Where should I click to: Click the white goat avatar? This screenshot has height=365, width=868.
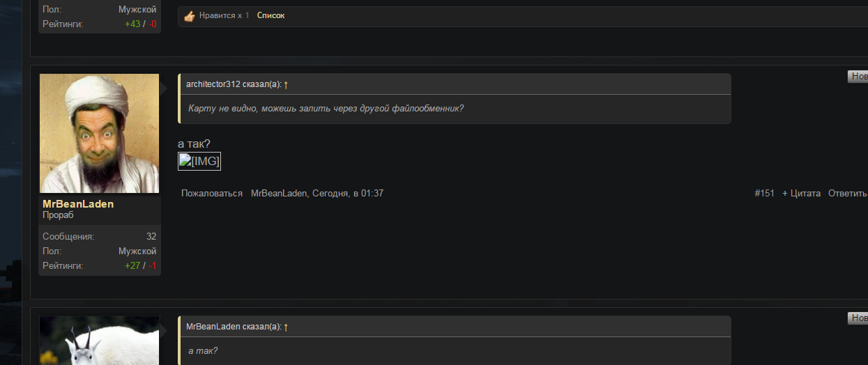[x=99, y=341]
